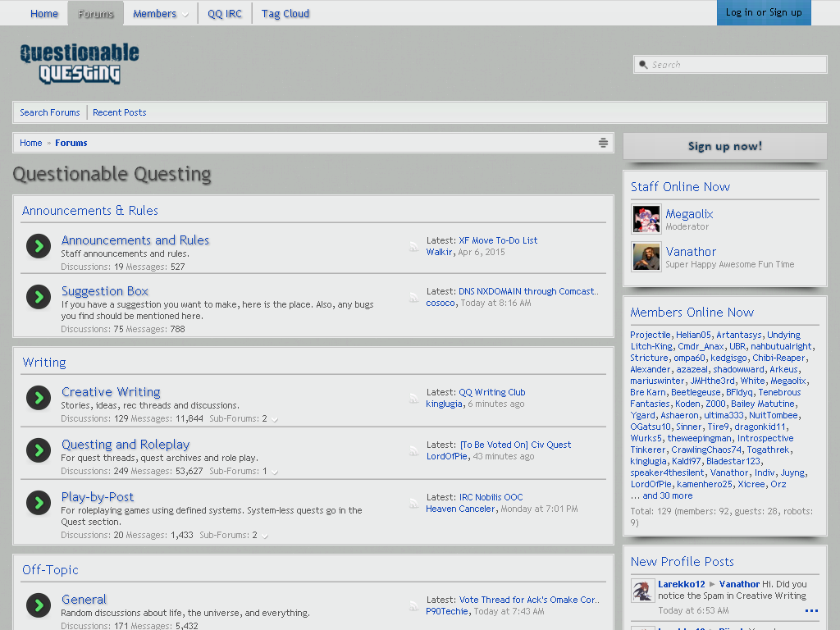Open latest thread IRC Nobilis OOC

pyautogui.click(x=491, y=497)
